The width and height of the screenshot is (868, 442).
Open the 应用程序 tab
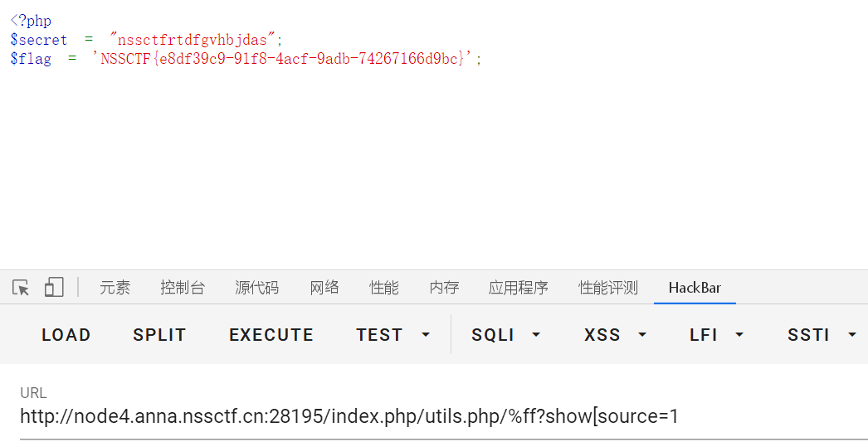(519, 288)
